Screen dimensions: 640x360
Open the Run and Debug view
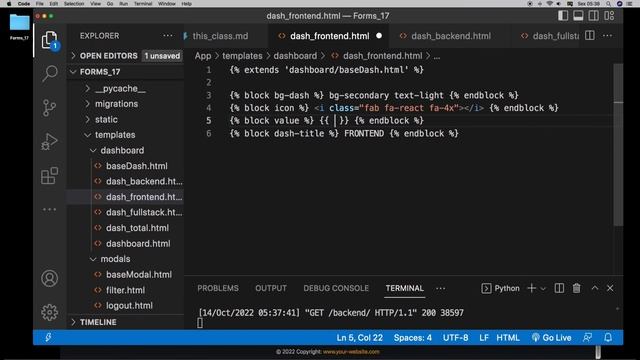point(49,142)
